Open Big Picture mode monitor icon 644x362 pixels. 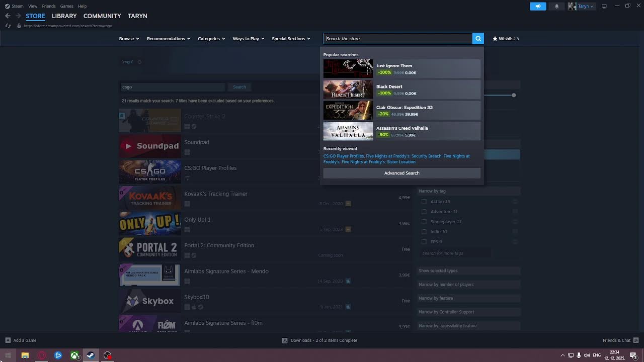click(604, 6)
